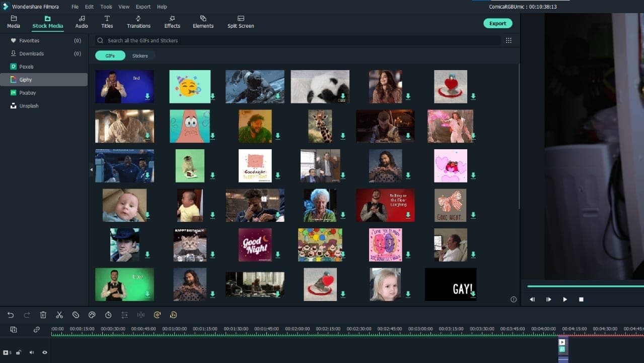Switch to the Elements tab
644x363 pixels.
click(x=203, y=22)
